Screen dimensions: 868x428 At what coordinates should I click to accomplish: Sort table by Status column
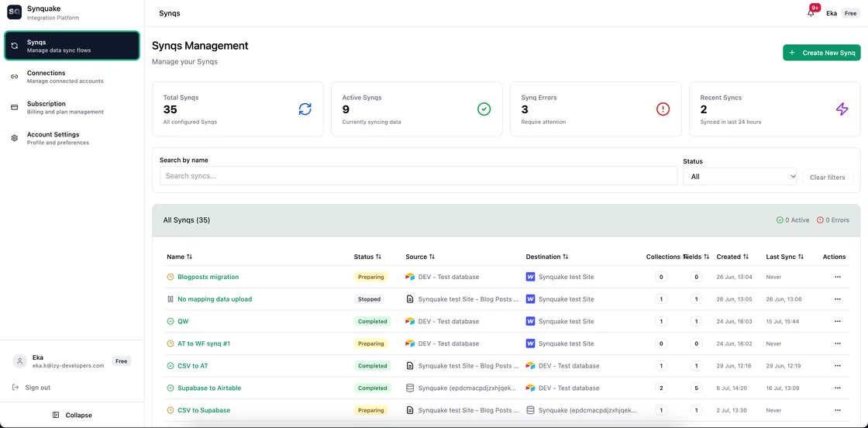pyautogui.click(x=367, y=257)
